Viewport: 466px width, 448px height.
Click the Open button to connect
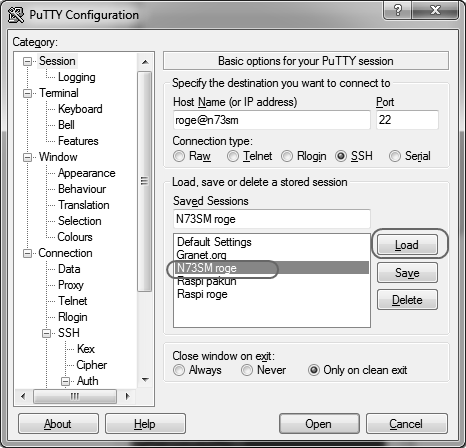coord(319,424)
